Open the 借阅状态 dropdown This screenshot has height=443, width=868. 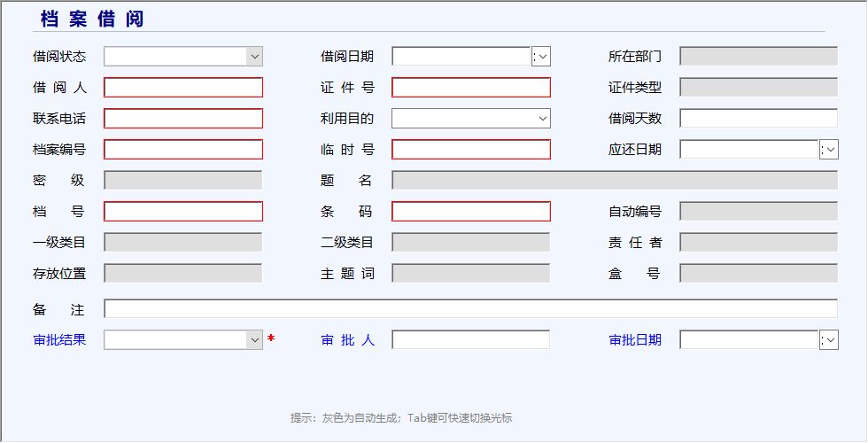tap(255, 56)
